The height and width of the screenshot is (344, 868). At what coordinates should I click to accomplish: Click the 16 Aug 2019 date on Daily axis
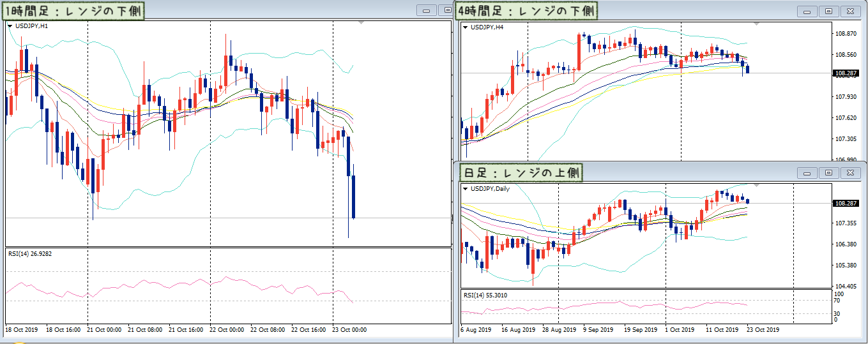coord(518,330)
